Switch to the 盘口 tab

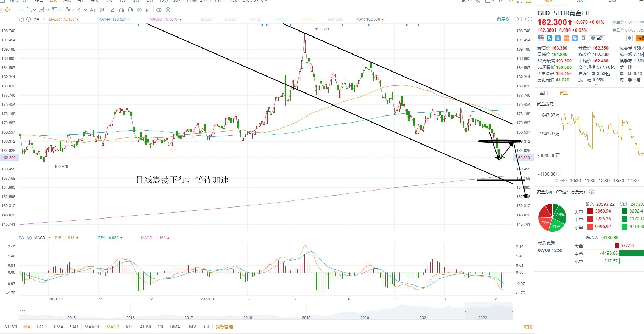point(544,92)
